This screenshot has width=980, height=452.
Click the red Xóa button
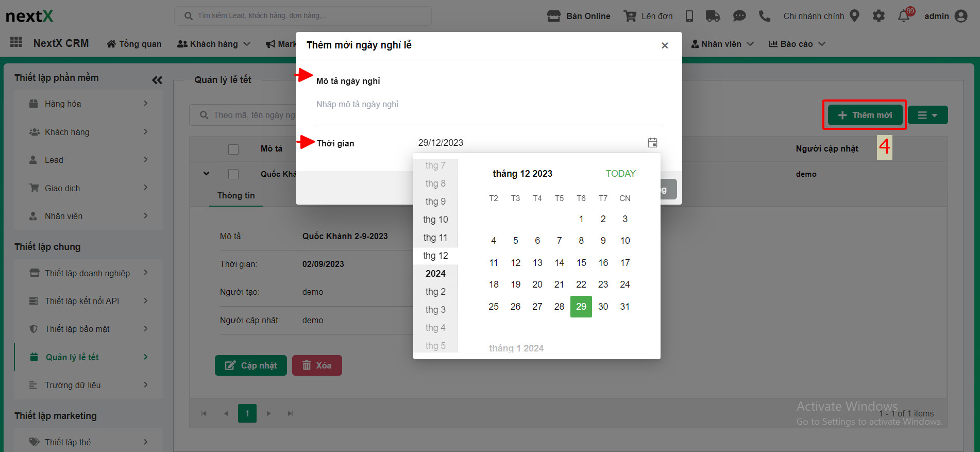[x=317, y=365]
